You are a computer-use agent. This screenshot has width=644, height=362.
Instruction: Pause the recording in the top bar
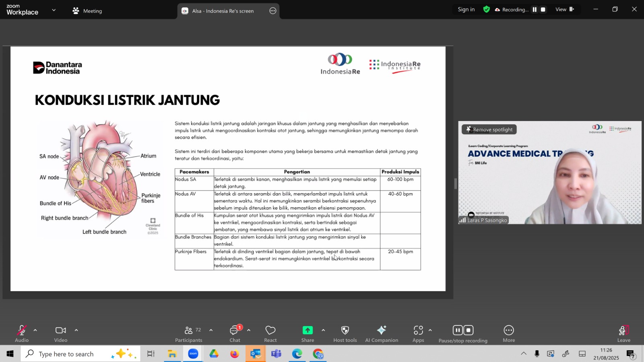(535, 10)
